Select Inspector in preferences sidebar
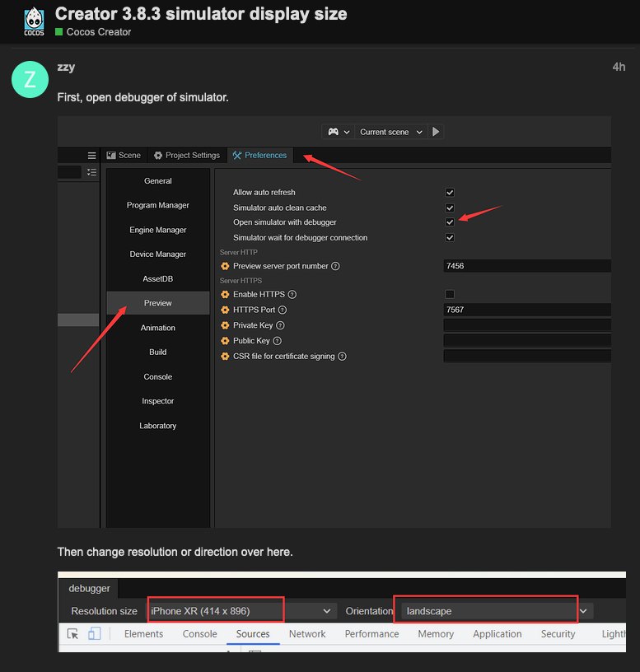640x672 pixels. pos(158,401)
